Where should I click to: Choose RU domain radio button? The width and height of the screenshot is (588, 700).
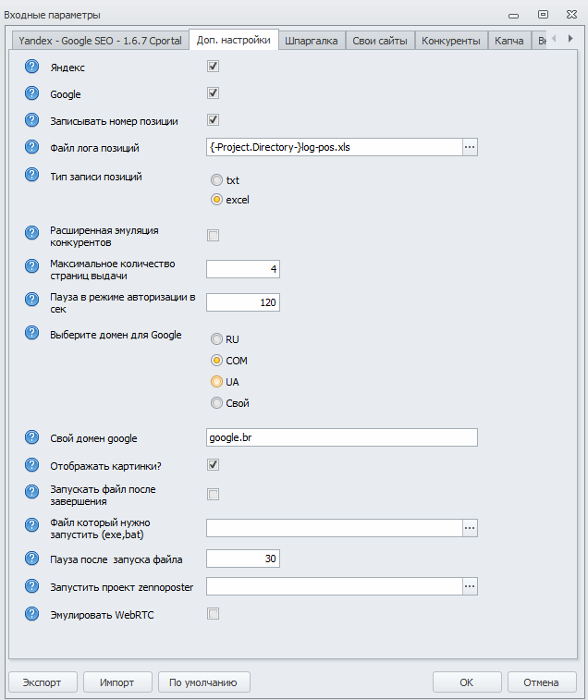tap(216, 339)
